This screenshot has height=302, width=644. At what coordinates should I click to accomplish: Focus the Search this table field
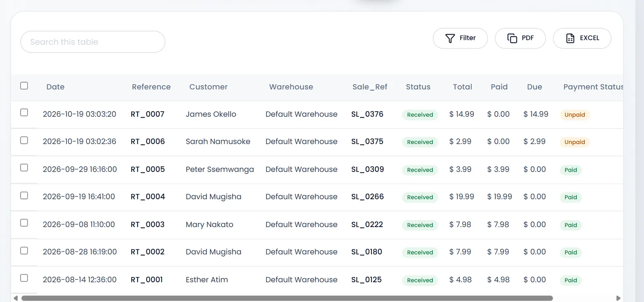click(x=93, y=42)
